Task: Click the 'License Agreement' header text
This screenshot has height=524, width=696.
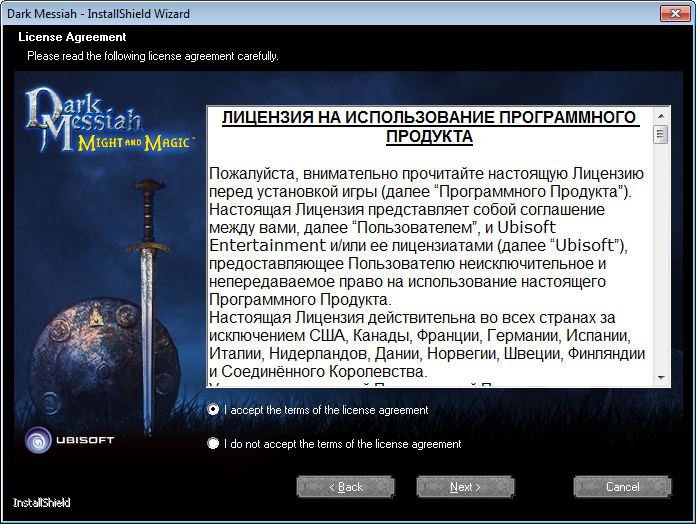Action: point(72,37)
